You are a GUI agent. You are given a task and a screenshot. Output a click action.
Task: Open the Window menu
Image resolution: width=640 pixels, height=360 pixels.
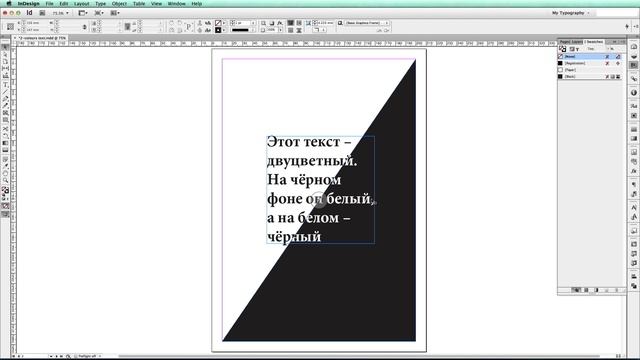(x=176, y=4)
